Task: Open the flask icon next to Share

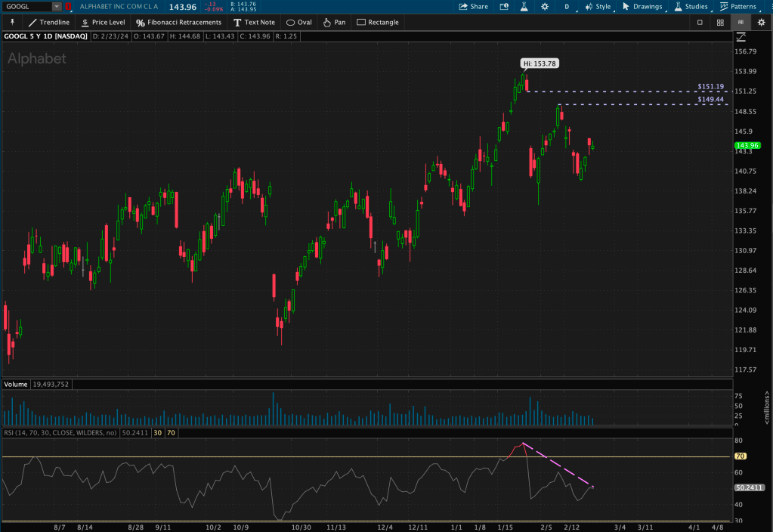Action: click(521, 6)
